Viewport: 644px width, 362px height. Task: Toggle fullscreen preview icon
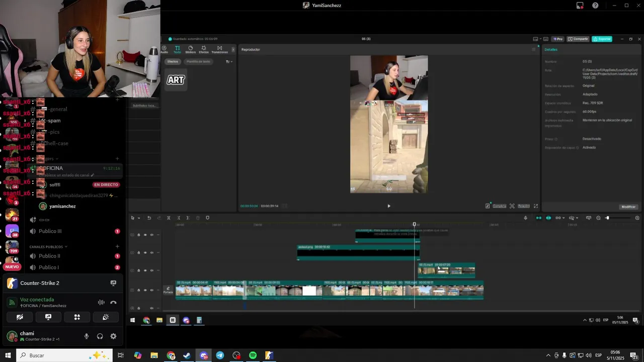pyautogui.click(x=535, y=206)
